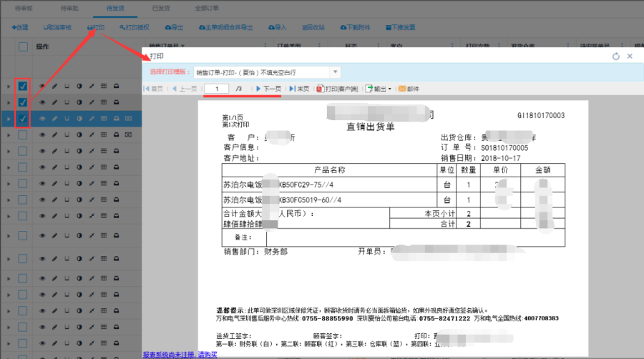Click the 邮件 mail icon in print toolbar
The height and width of the screenshot is (359, 644).
pos(402,89)
